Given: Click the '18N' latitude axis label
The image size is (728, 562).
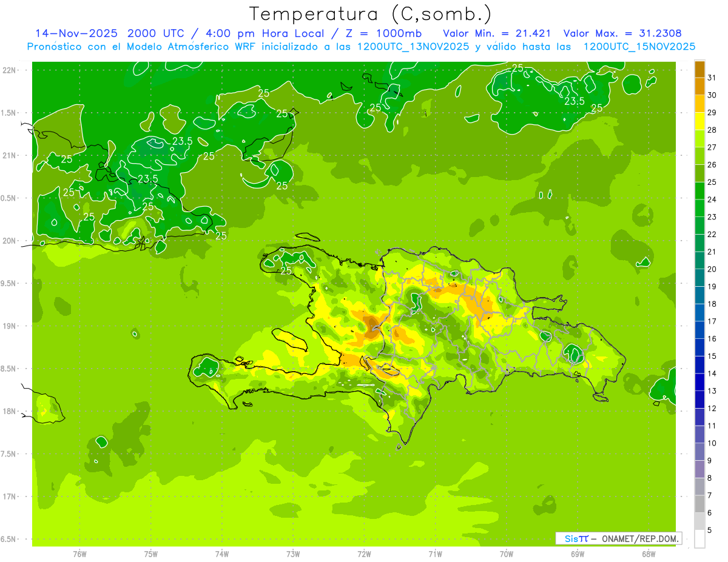Looking at the screenshot, I should coord(10,411).
